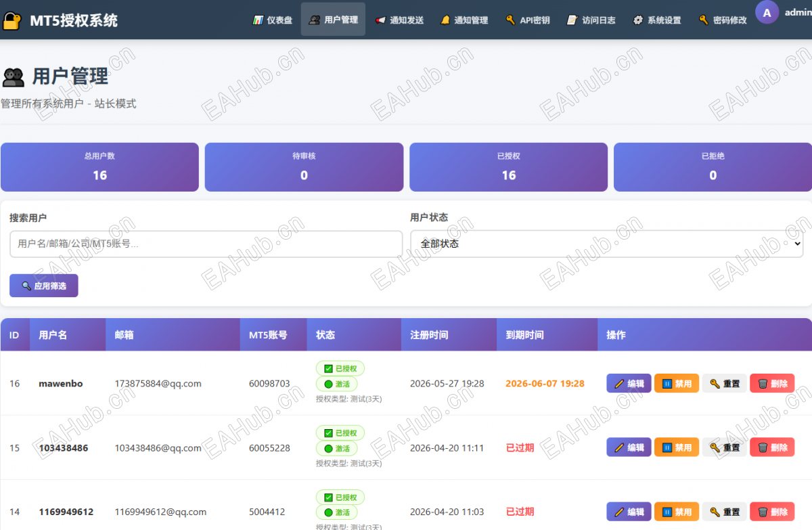Click the 已拒绝 stat card
The width and height of the screenshot is (812, 530).
(713, 167)
